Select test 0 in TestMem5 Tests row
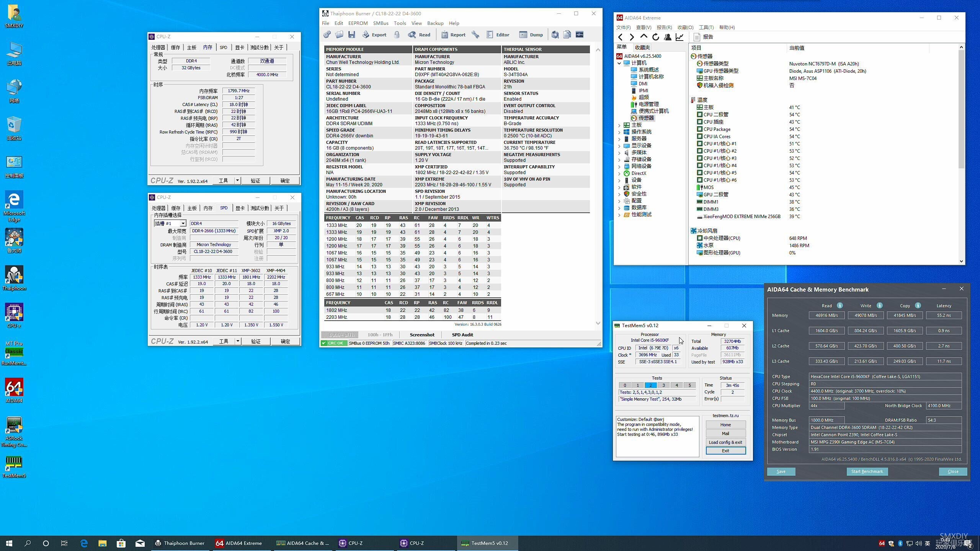 click(625, 385)
